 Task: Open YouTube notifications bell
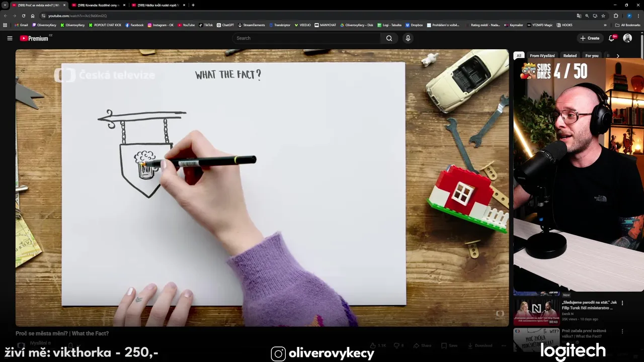click(x=612, y=38)
